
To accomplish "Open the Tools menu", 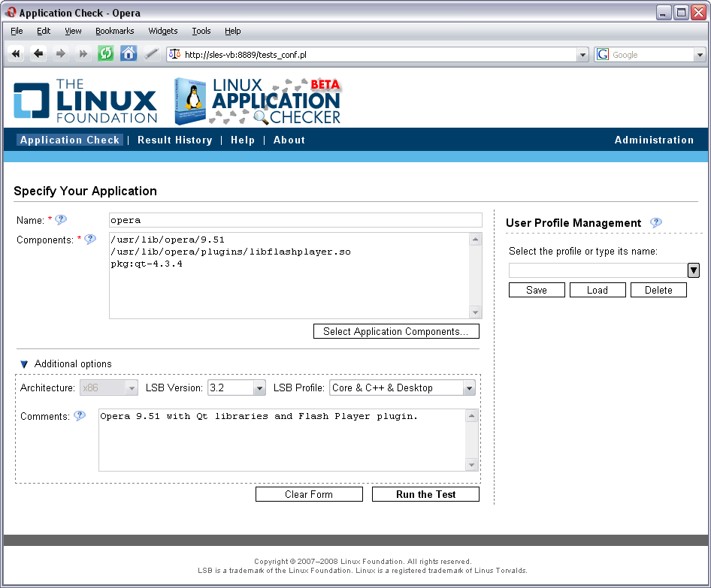I will pos(201,31).
